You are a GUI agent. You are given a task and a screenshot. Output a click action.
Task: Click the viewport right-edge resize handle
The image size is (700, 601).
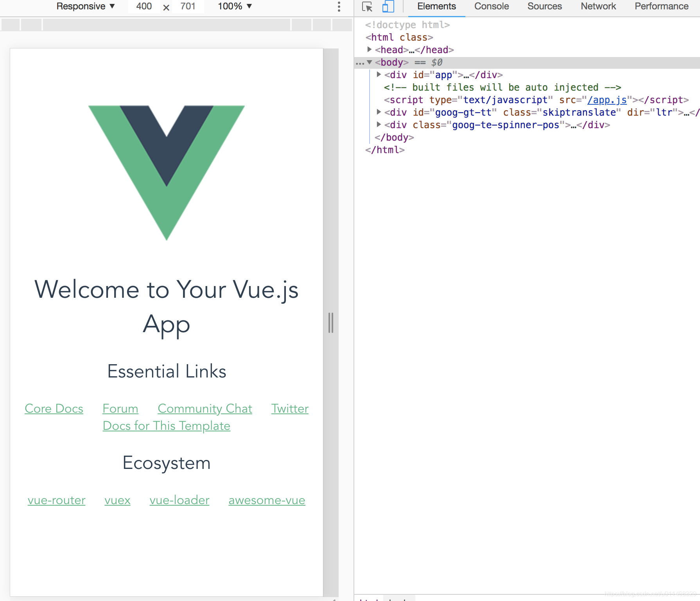(331, 322)
